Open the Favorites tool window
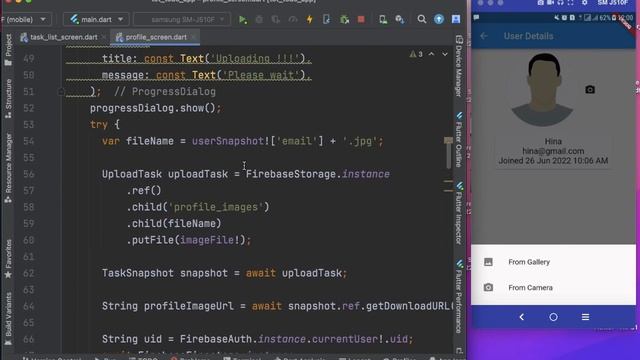This screenshot has height=360, width=640. [x=8, y=258]
